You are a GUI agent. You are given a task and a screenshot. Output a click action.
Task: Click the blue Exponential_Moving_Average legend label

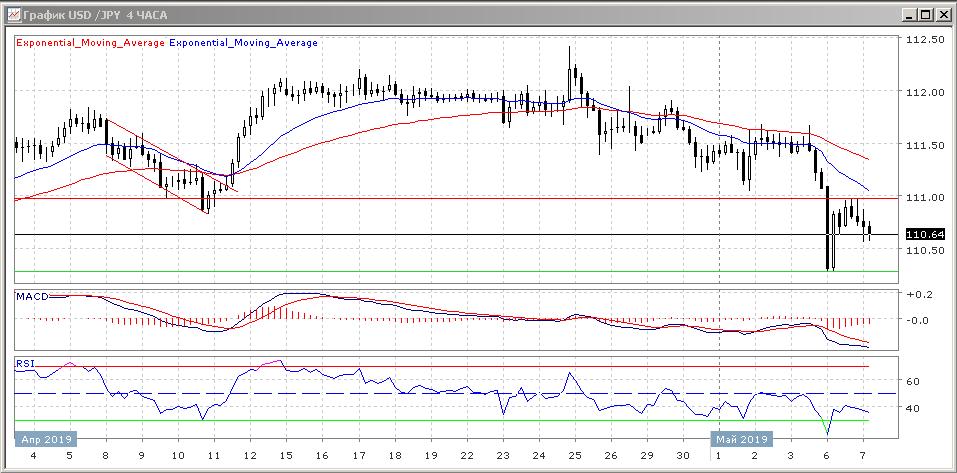coord(245,43)
